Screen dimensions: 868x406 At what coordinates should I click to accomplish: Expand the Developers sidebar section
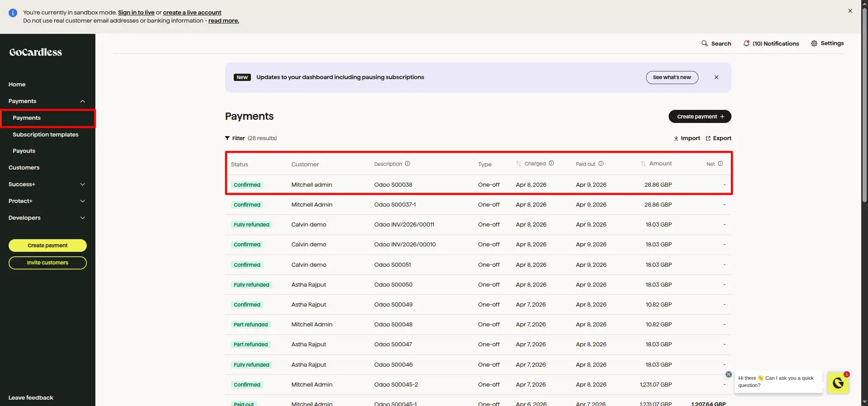click(x=83, y=218)
